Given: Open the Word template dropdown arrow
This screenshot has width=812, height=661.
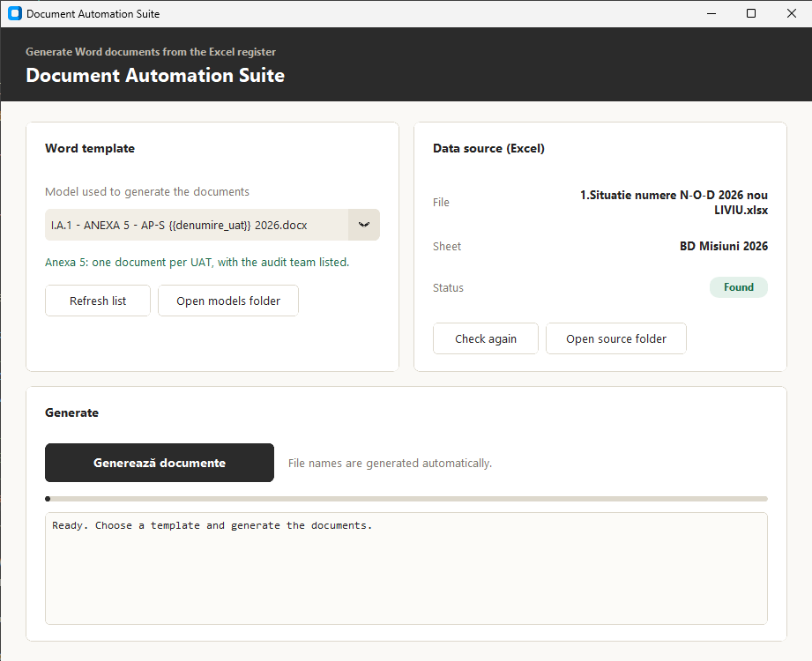Looking at the screenshot, I should pos(364,225).
